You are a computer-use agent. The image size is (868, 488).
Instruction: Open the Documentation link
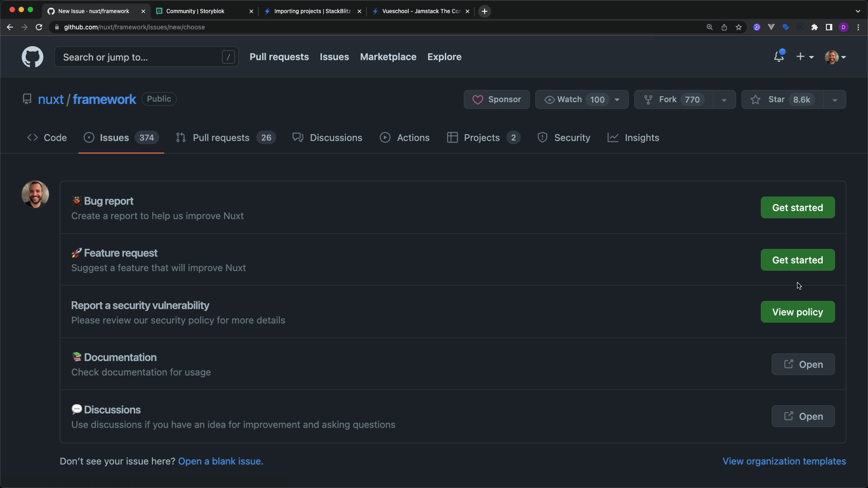[x=803, y=364]
